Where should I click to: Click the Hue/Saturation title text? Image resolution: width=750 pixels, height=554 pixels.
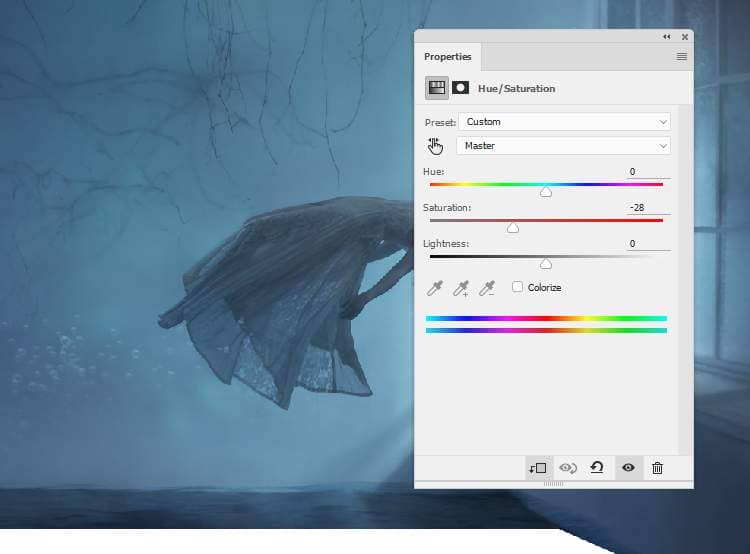pyautogui.click(x=517, y=89)
